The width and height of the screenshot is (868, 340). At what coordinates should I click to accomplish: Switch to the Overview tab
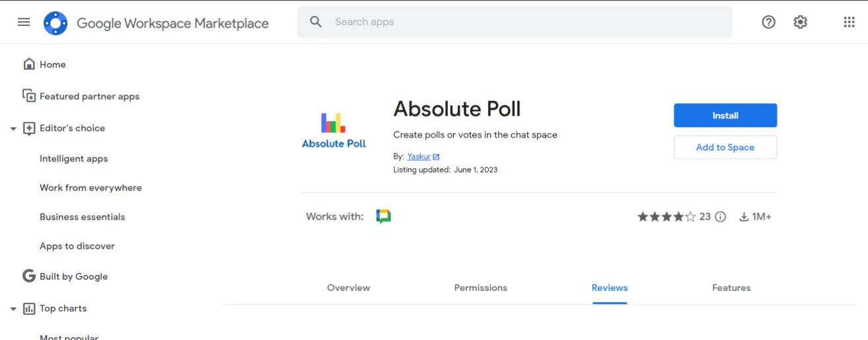pyautogui.click(x=349, y=288)
